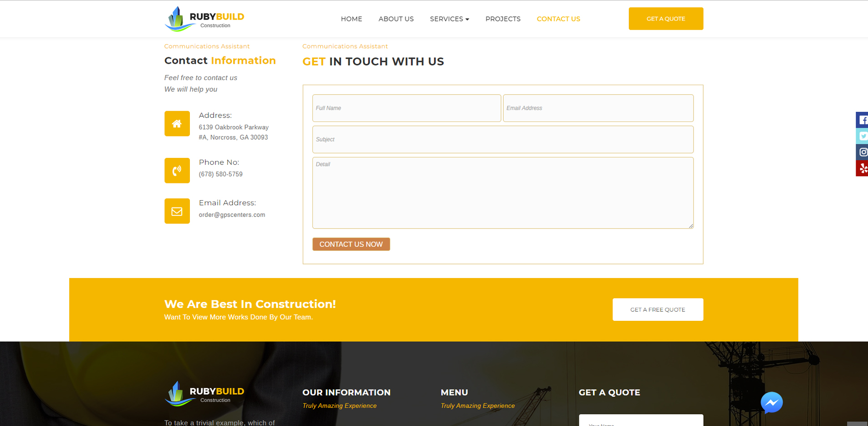Click the 'Menu' footer heading

[x=454, y=392]
